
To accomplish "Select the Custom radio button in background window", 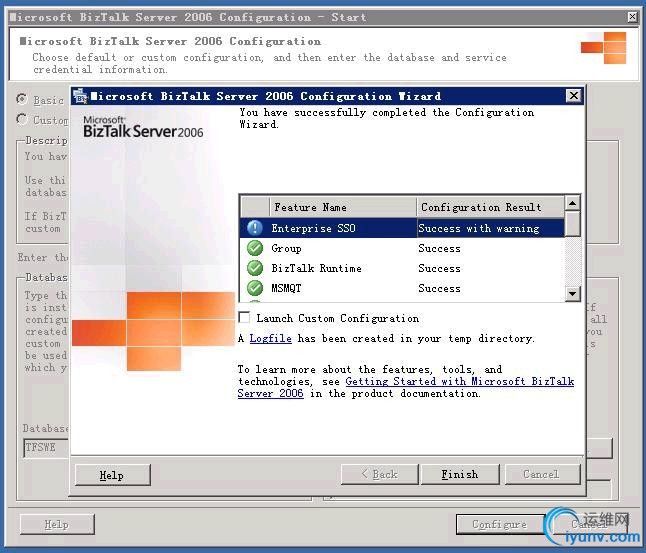I will 22,120.
